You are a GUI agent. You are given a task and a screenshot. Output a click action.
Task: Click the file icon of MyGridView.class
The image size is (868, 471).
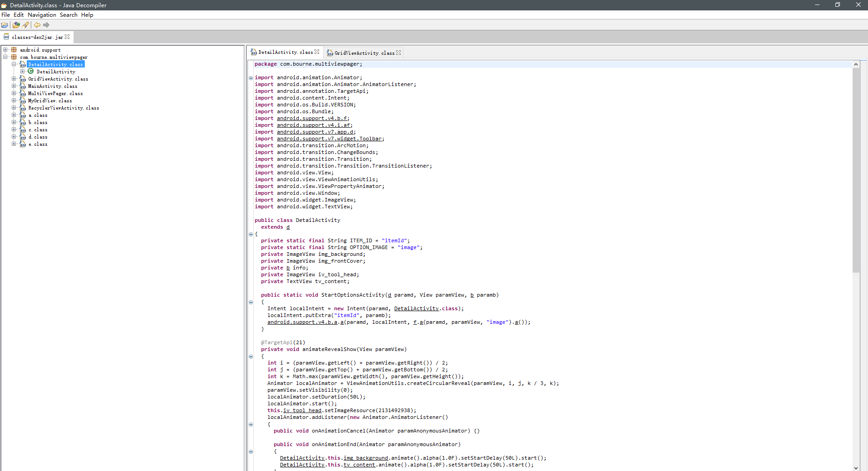(23, 101)
